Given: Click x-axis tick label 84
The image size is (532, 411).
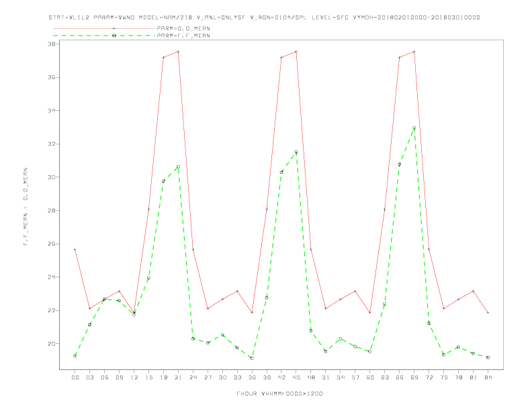Looking at the screenshot, I should (488, 377).
